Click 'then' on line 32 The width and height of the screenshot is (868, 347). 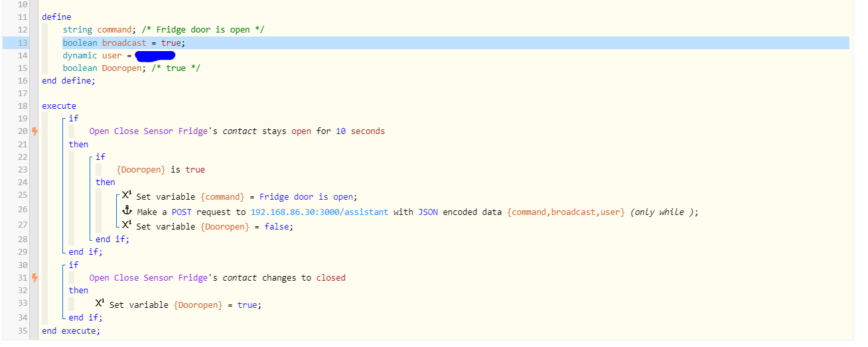78,291
